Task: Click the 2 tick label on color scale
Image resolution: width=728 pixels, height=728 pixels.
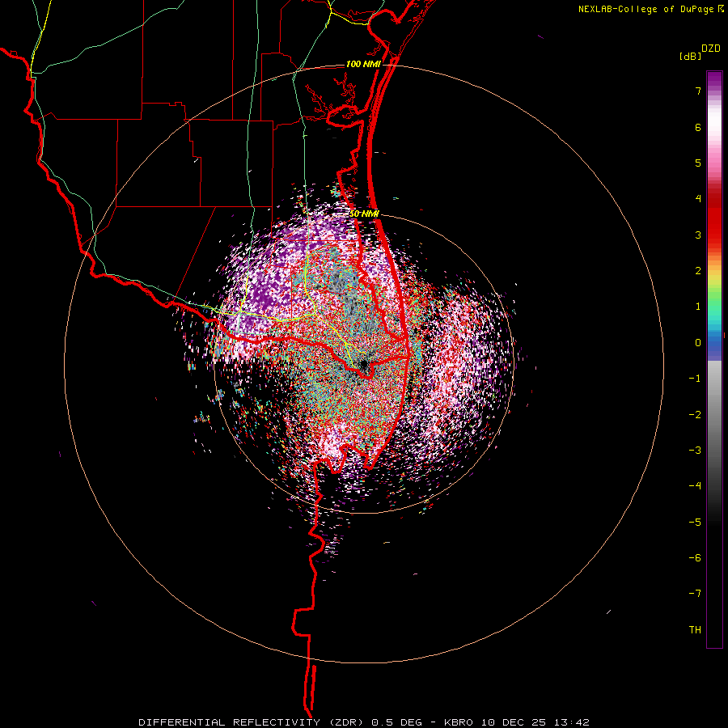Action: pyautogui.click(x=698, y=271)
